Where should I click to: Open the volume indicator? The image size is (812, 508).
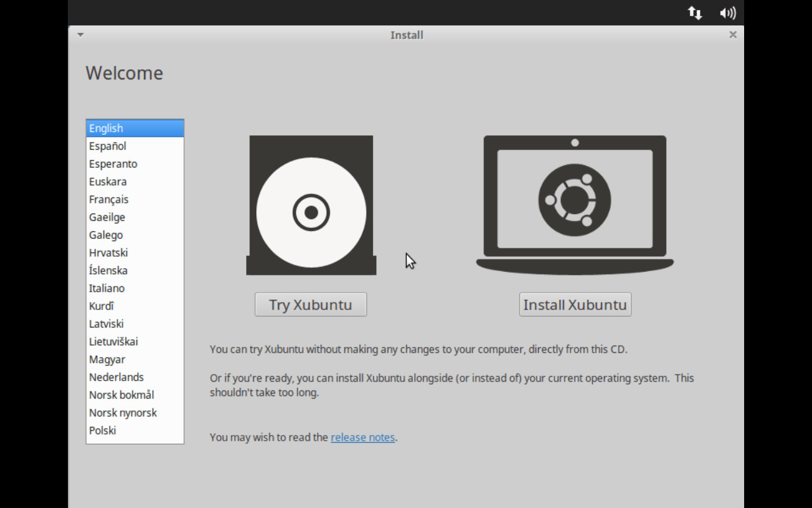pos(728,13)
